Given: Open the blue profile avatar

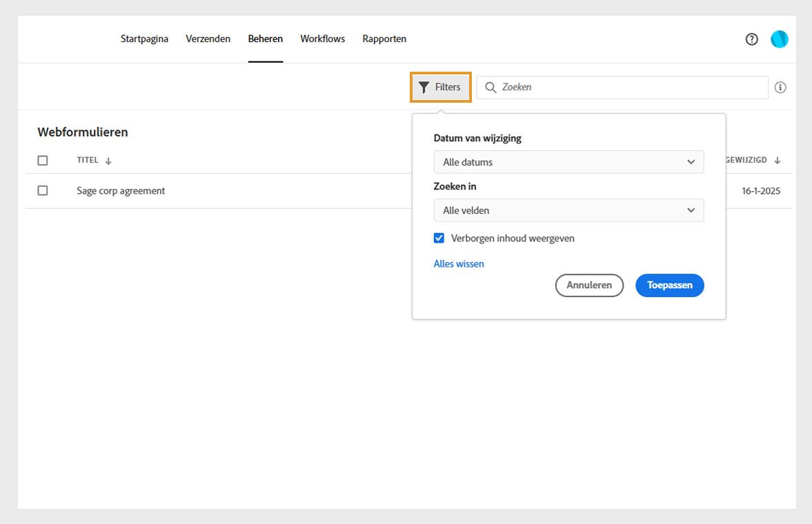Looking at the screenshot, I should point(779,39).
